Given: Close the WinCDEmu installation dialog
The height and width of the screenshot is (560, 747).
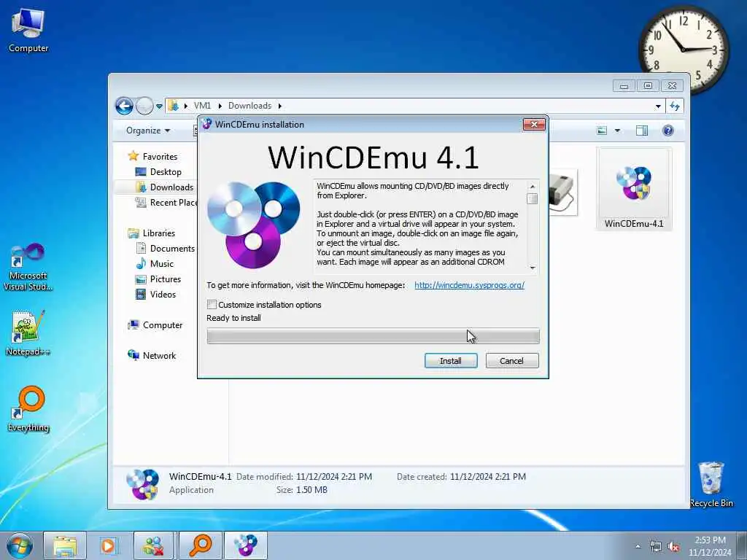Looking at the screenshot, I should pos(534,124).
